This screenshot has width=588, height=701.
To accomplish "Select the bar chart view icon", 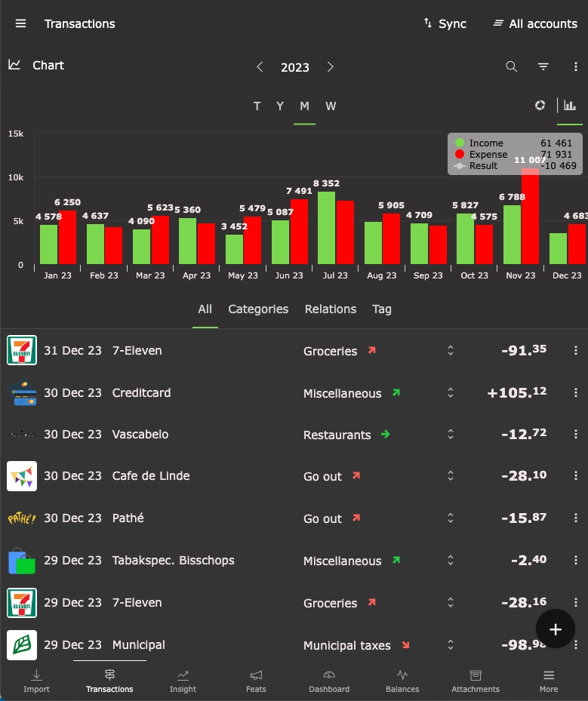I will coord(570,106).
